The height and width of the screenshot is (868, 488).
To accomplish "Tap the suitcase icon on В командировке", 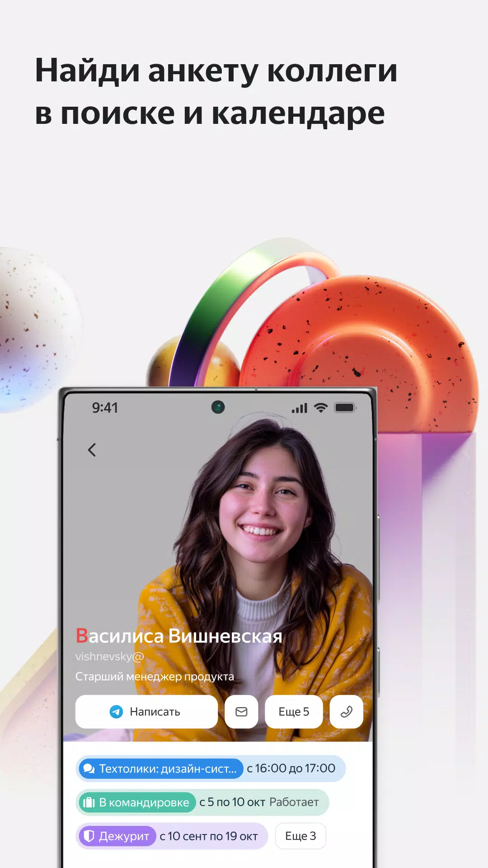I will (x=89, y=802).
